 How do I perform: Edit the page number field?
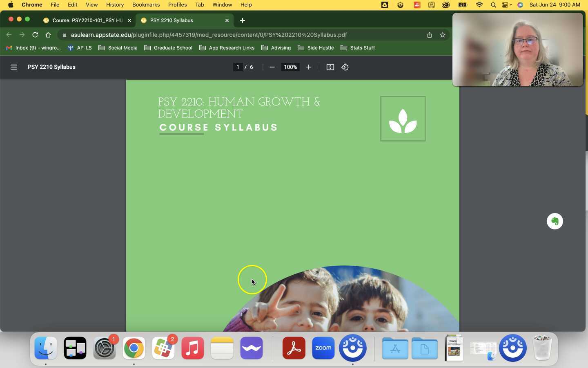[x=238, y=67]
